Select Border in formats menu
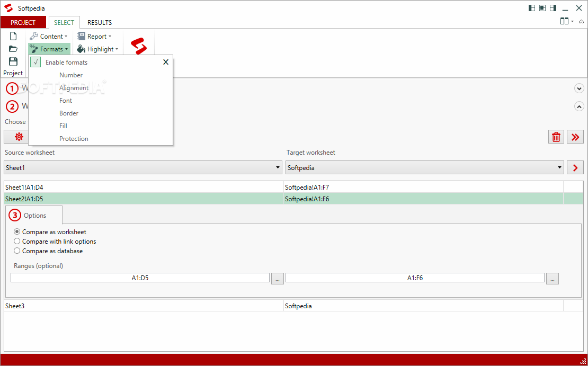Viewport: 588px width, 366px height. [69, 113]
